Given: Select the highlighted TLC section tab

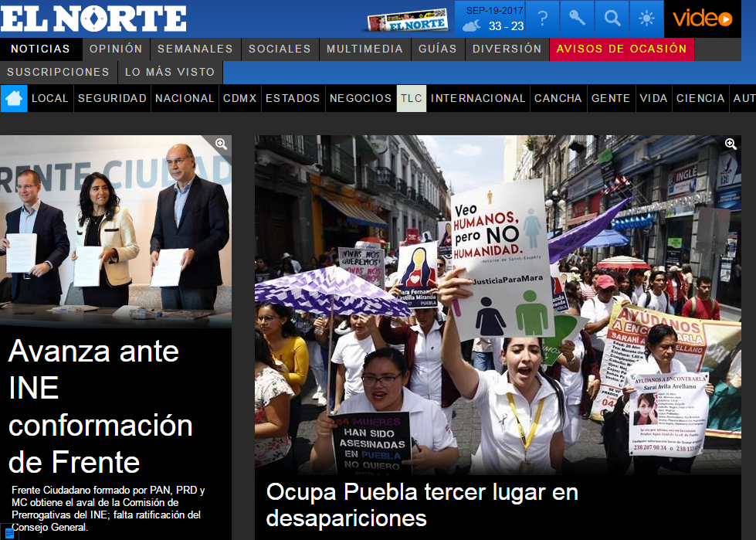Looking at the screenshot, I should [x=411, y=98].
